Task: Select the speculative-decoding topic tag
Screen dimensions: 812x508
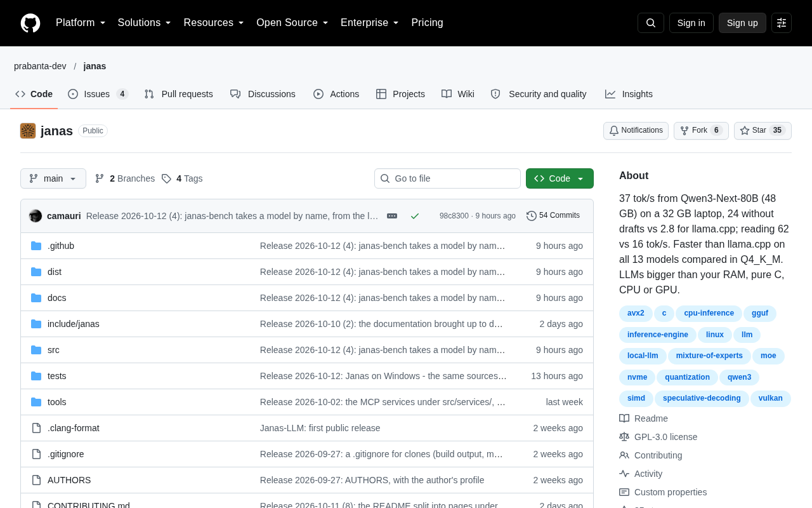Action: click(702, 399)
